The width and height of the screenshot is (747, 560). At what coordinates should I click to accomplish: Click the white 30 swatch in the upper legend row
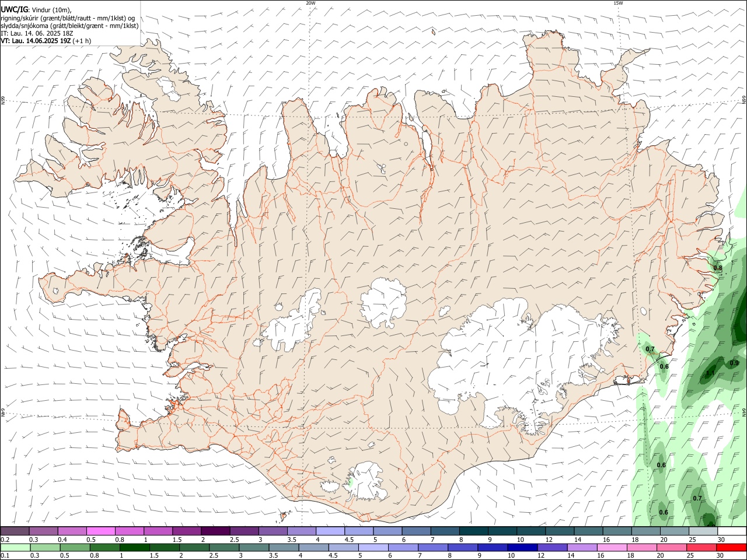(x=732, y=531)
